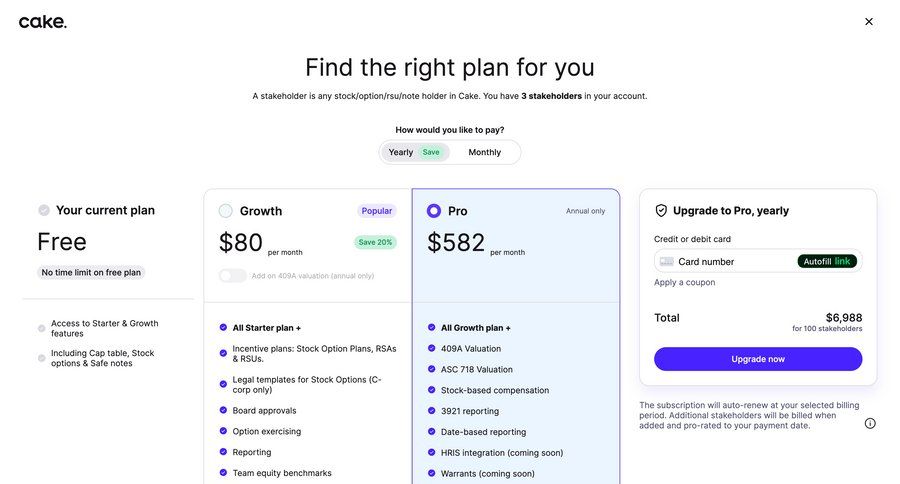The width and height of the screenshot is (900, 484).
Task: Click the info icon beside subscription note
Action: (870, 423)
